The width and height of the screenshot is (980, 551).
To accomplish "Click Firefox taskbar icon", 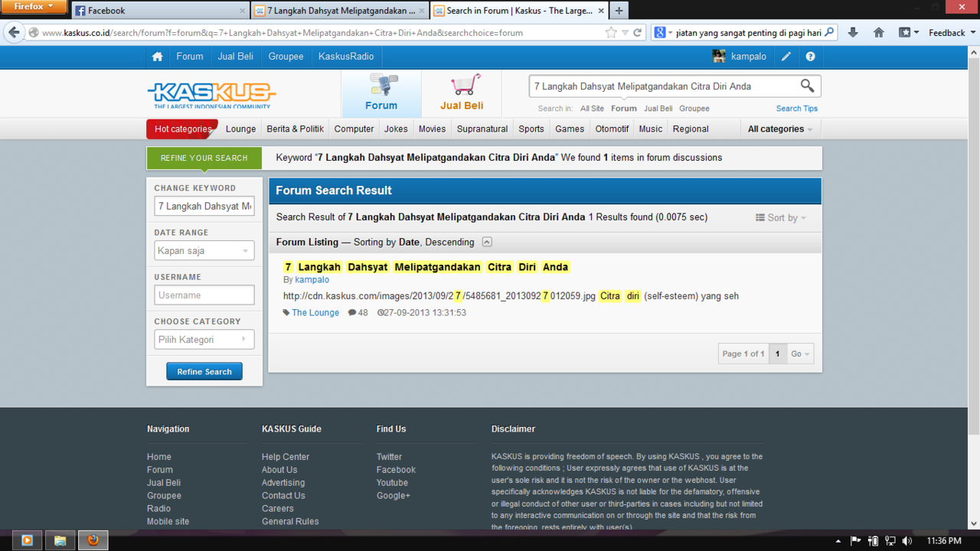I will [93, 540].
